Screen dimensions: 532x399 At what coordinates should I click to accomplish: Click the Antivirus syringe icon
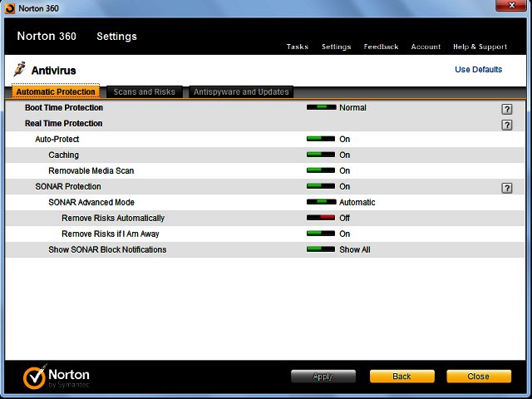(x=19, y=69)
